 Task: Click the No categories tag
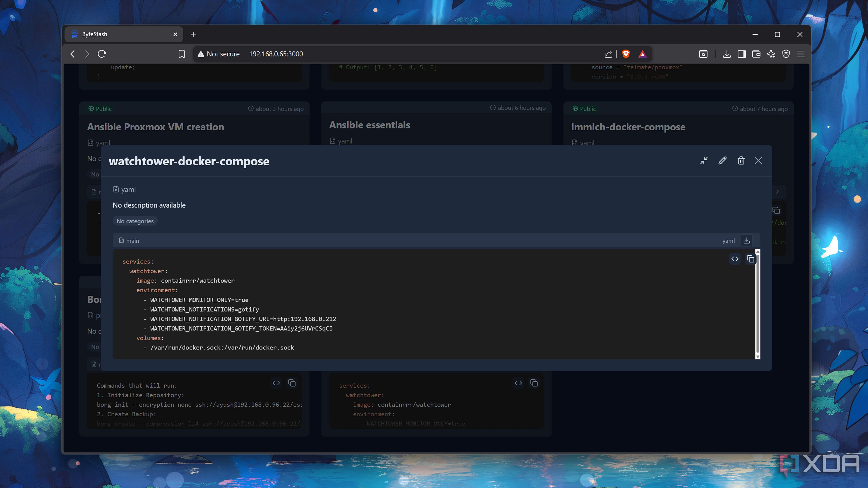pos(135,221)
